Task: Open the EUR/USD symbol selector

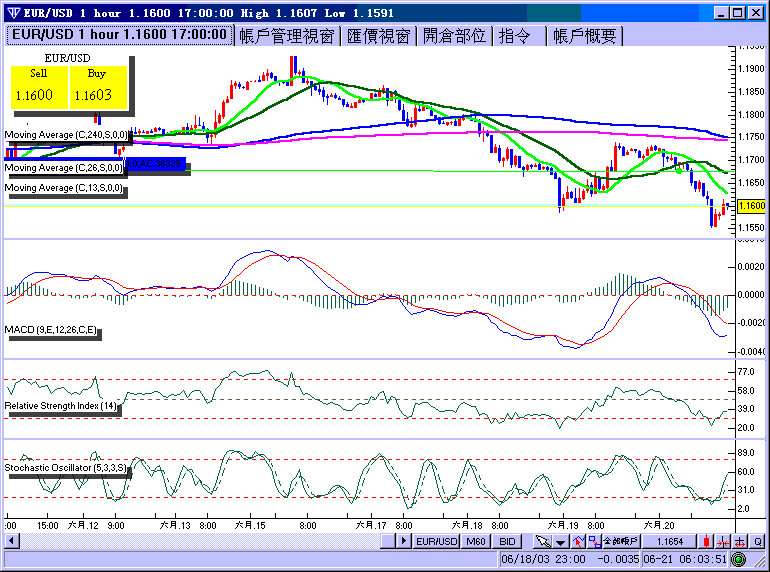Action: click(x=437, y=541)
